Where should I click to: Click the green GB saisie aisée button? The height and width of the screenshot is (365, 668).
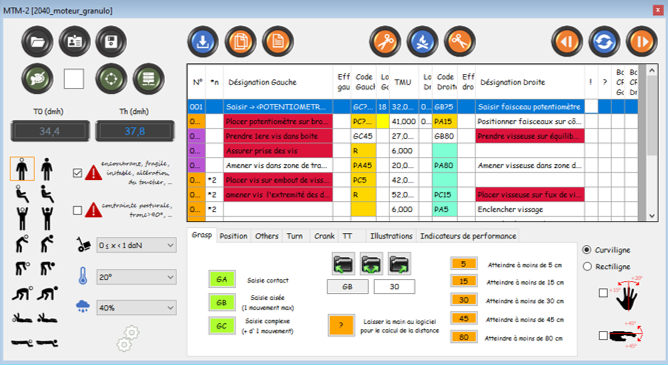(x=222, y=302)
